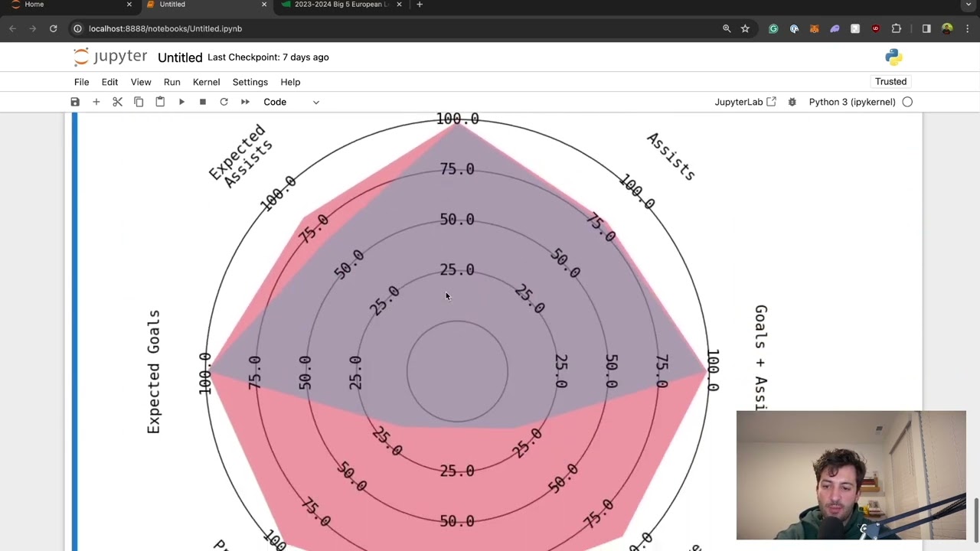Restart the kernel with the circular arrow icon
Screen dimensions: 980x551
tap(224, 102)
